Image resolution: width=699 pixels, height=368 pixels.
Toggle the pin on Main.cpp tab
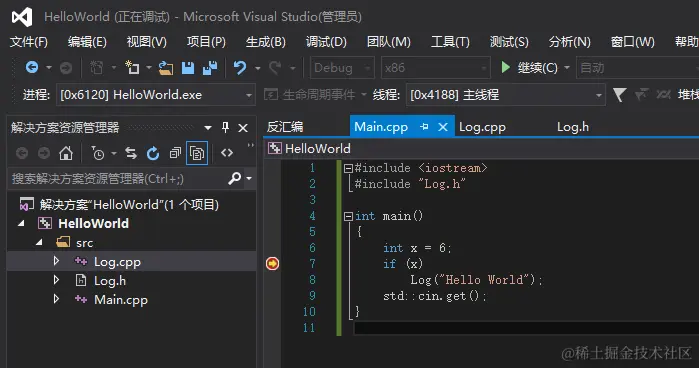[424, 127]
